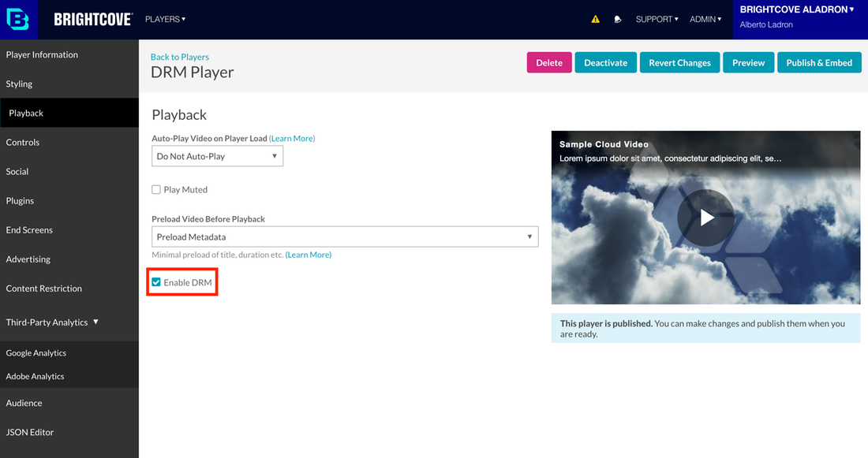Click the pink Delete button
The height and width of the screenshot is (458, 868).
coord(549,63)
